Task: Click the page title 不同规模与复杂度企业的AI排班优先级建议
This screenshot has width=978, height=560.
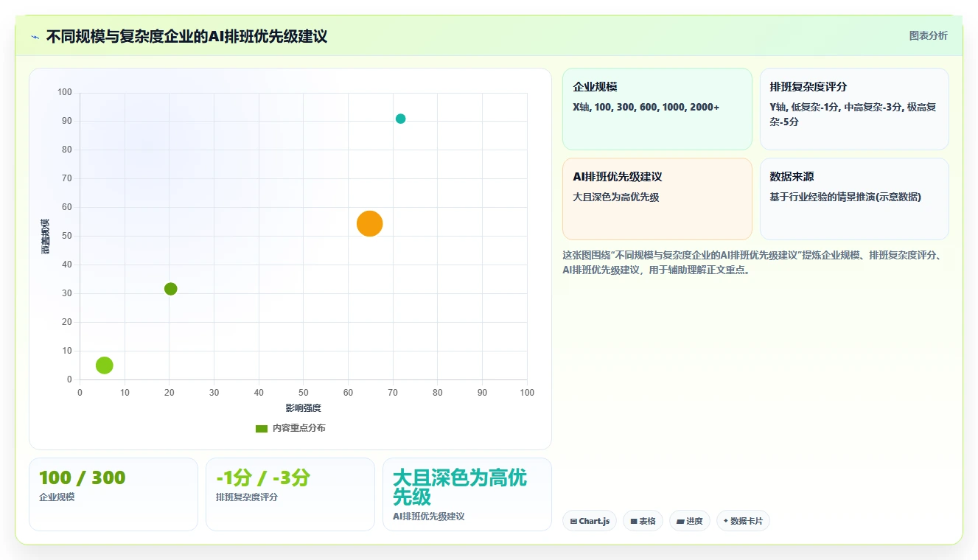Action: [186, 36]
